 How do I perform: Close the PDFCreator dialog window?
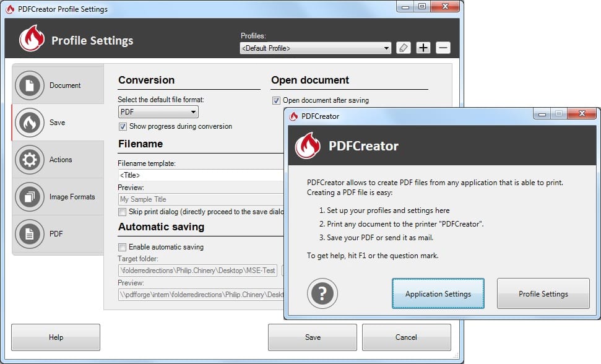tap(582, 113)
